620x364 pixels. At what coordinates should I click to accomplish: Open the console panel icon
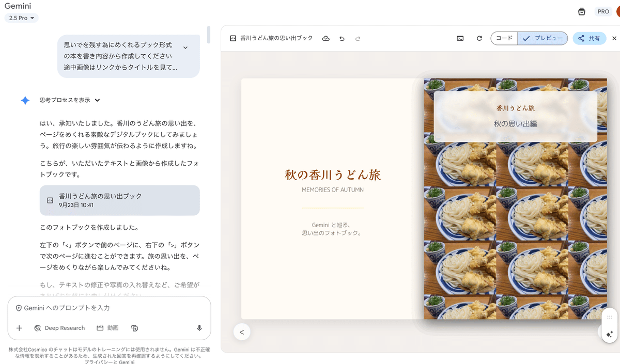tap(460, 39)
